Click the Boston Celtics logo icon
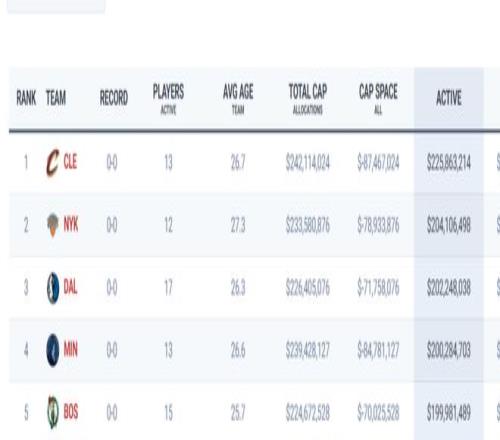 coord(53,412)
